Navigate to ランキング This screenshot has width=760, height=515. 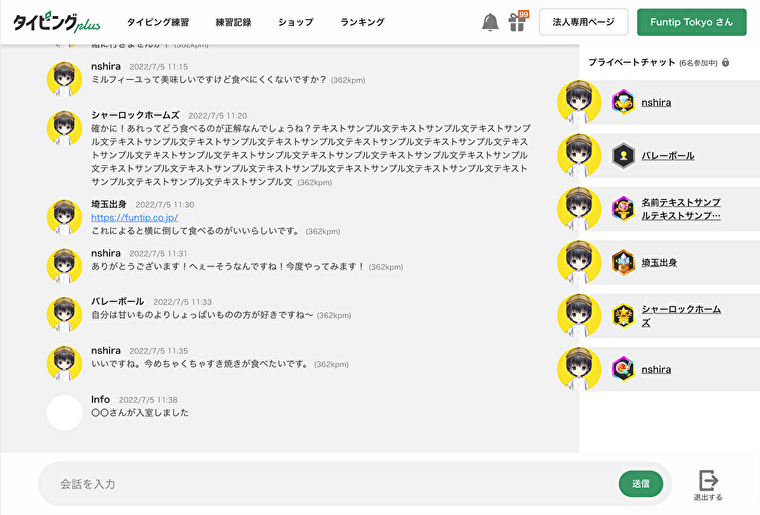[362, 22]
